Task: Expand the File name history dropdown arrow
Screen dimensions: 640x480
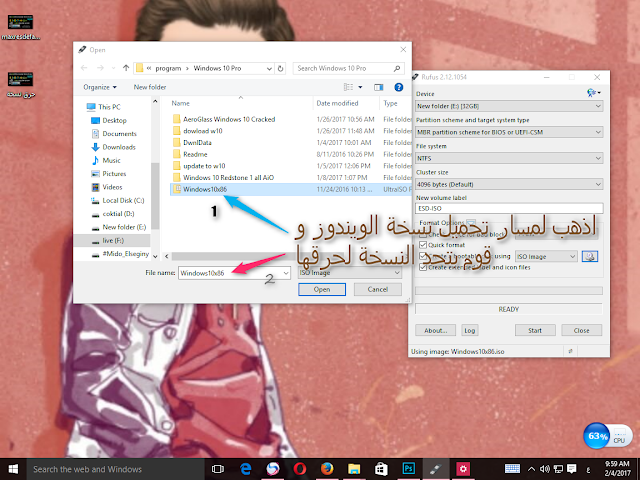Action: (x=286, y=273)
